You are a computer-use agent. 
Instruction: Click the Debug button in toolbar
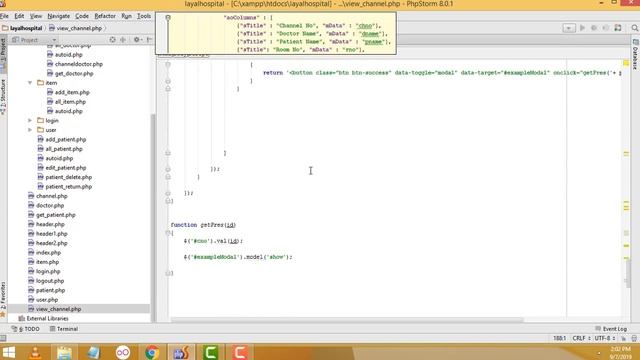pos(594,28)
